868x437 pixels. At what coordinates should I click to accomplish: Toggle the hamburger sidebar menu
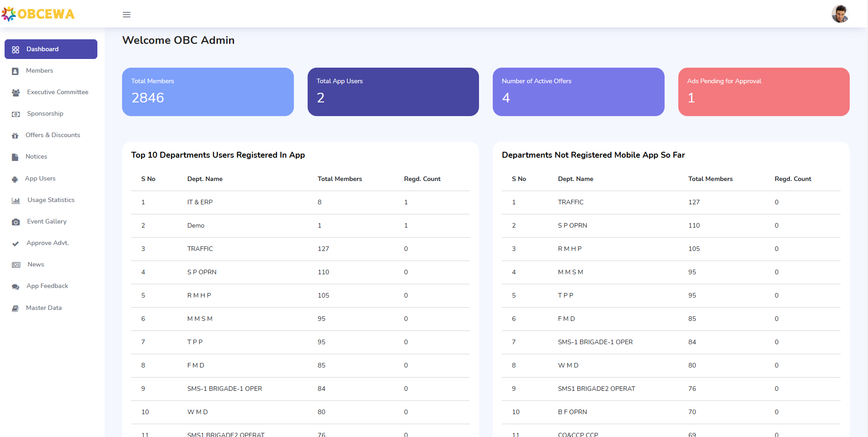coord(127,15)
